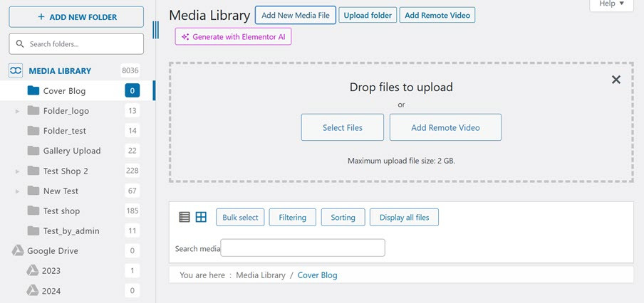Expand the Test Shop 2 folder

pos(18,171)
